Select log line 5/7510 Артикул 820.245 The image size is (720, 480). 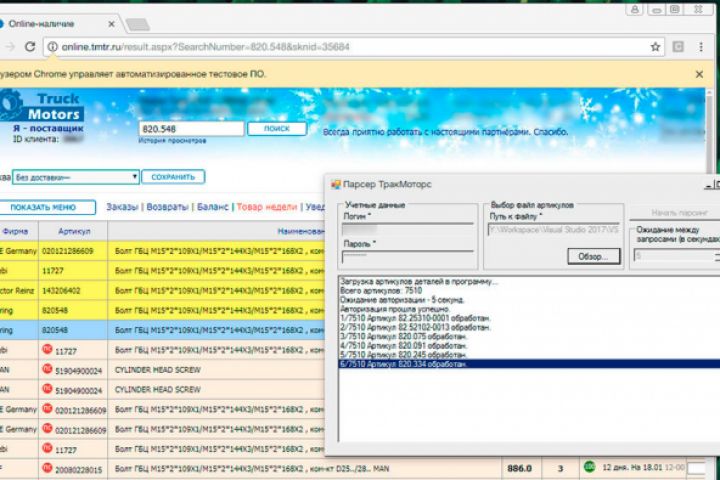coord(404,355)
